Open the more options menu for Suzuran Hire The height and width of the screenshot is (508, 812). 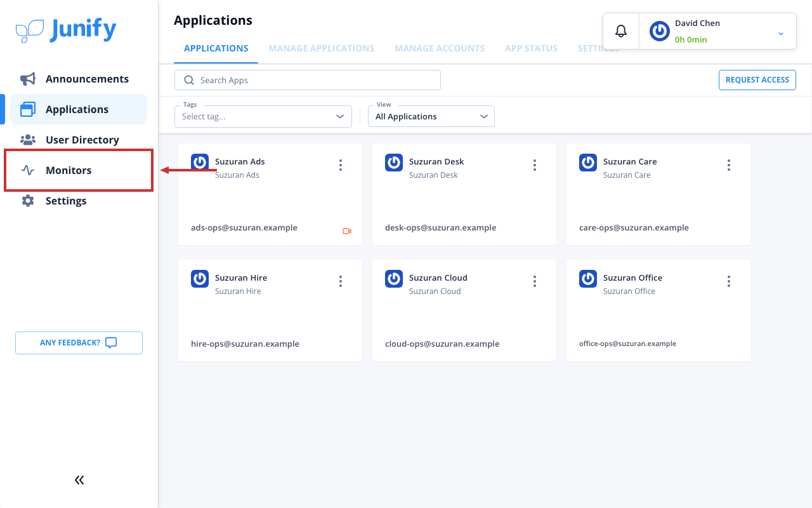(341, 281)
